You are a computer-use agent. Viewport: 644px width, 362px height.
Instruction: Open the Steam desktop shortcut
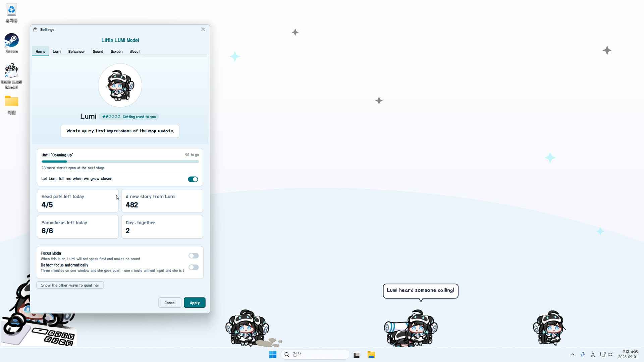click(11, 43)
